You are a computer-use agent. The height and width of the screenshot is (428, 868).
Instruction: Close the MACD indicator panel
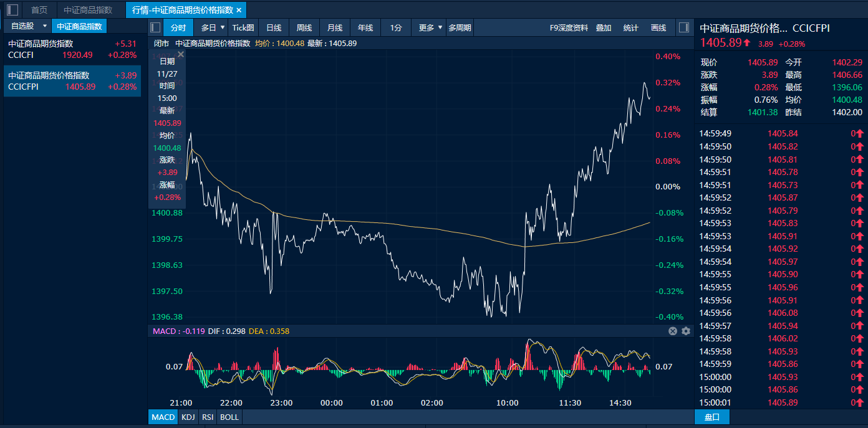click(673, 331)
